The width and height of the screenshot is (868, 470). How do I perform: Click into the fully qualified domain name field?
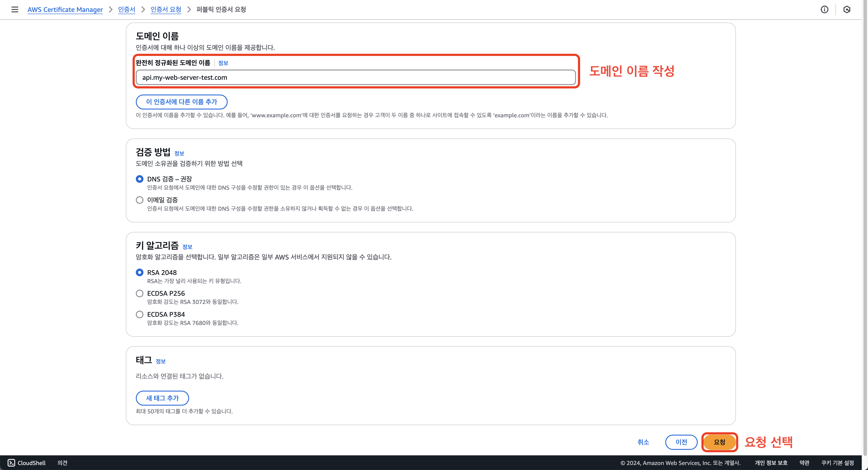[355, 78]
